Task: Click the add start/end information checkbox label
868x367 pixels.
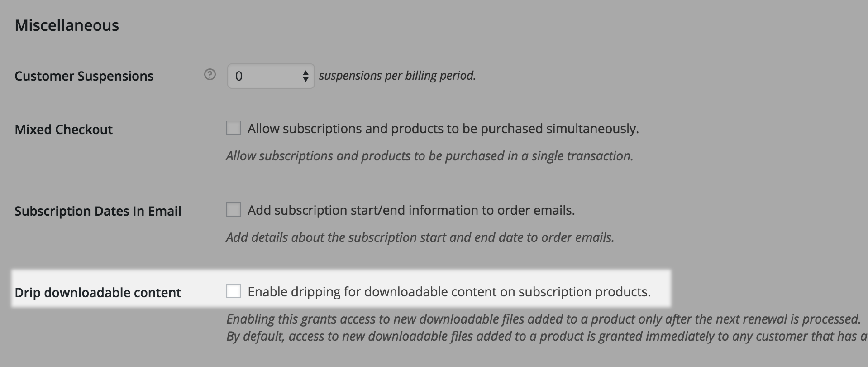Action: click(410, 209)
